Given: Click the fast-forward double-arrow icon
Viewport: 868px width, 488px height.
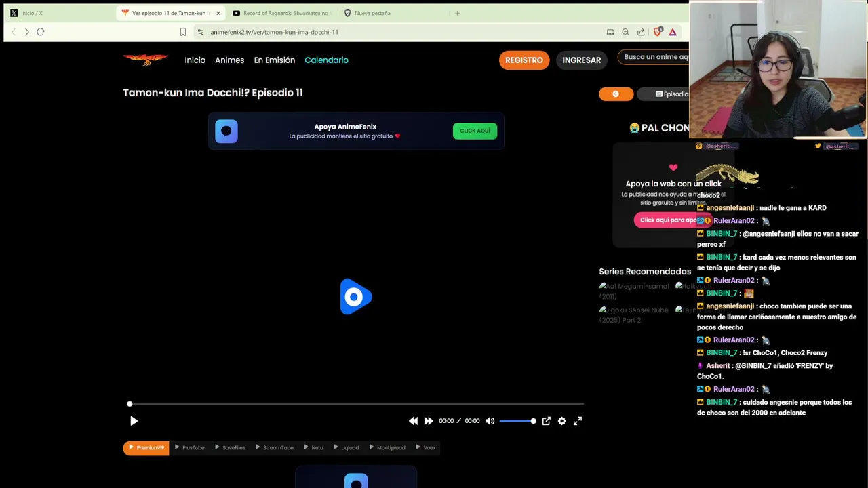Looking at the screenshot, I should 429,421.
